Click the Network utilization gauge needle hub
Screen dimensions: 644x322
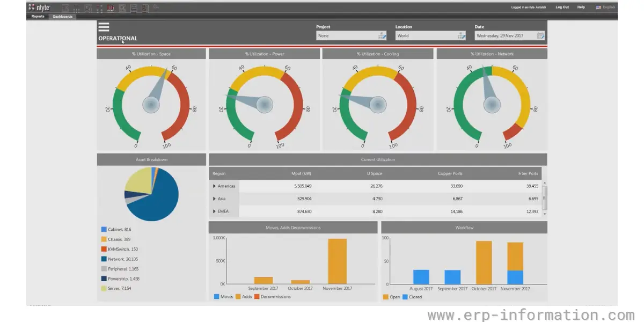[x=492, y=104]
